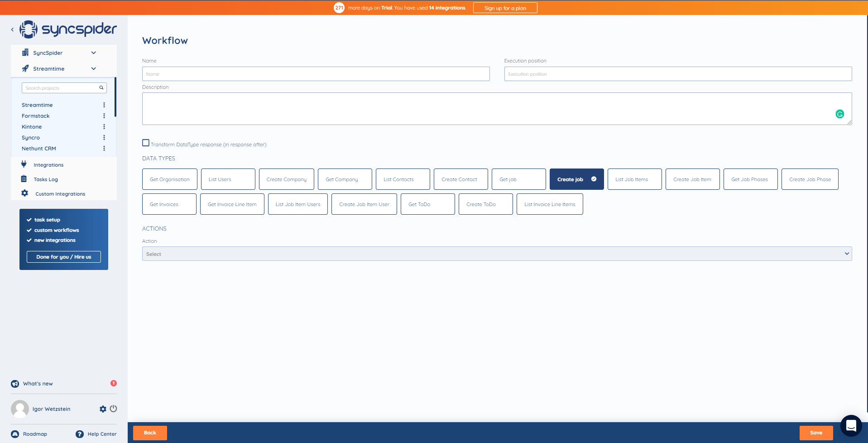This screenshot has height=443, width=868.
Task: Click the Back button
Action: pos(150,433)
